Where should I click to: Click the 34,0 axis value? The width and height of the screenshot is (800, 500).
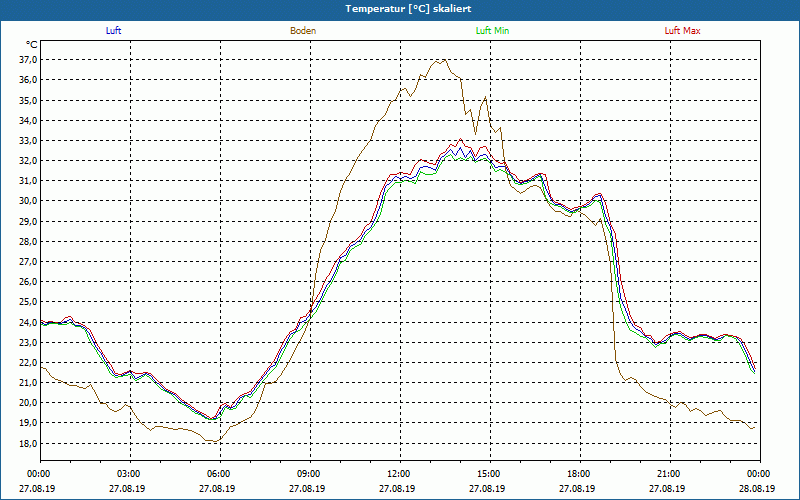(28, 120)
